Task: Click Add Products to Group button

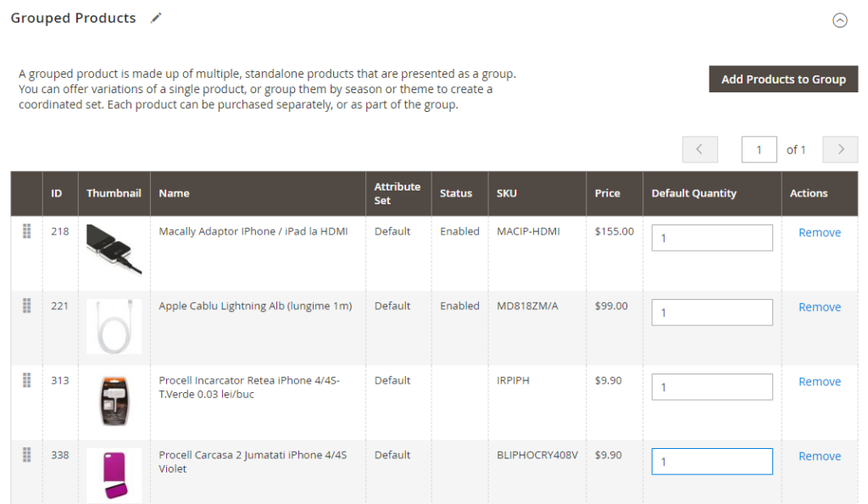Action: (x=783, y=80)
